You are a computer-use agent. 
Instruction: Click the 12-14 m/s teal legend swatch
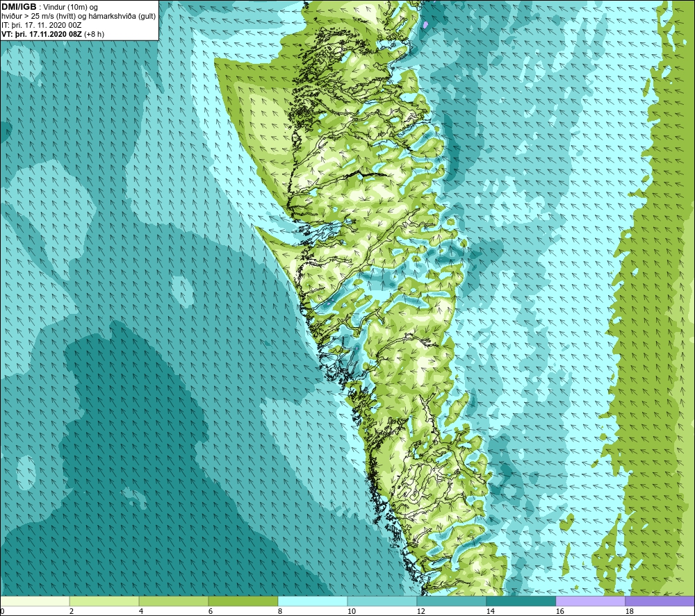click(451, 601)
